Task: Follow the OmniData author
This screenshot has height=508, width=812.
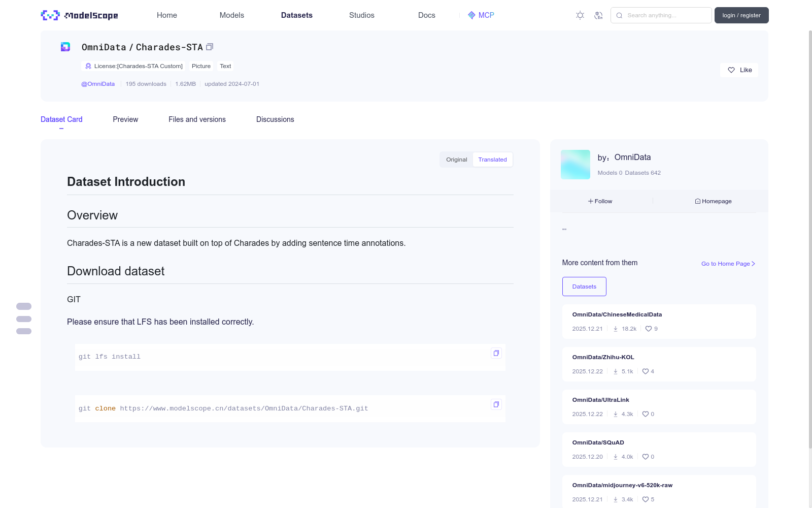Action: 600,201
